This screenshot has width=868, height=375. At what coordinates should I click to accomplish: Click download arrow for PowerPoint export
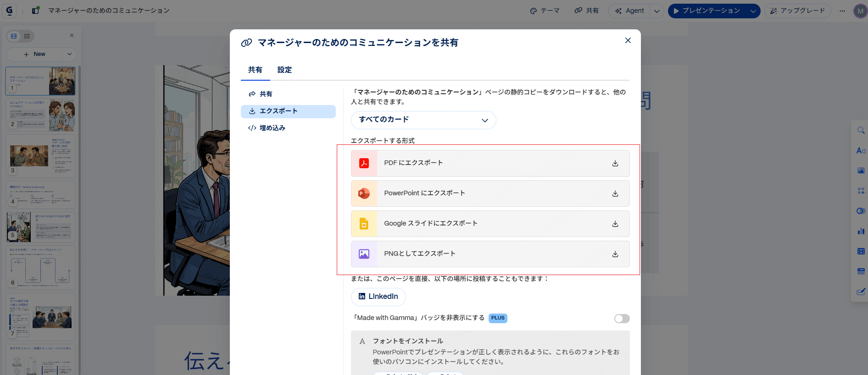[x=615, y=193]
